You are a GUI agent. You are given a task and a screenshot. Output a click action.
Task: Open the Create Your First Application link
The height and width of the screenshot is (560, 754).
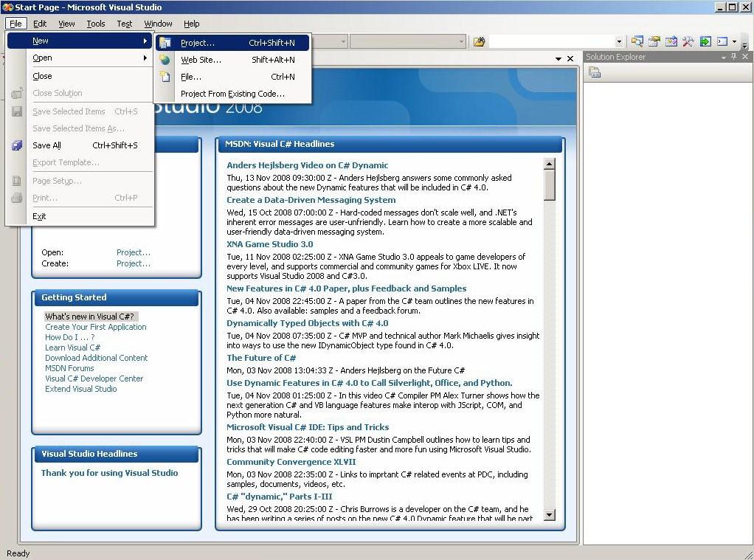pos(96,327)
